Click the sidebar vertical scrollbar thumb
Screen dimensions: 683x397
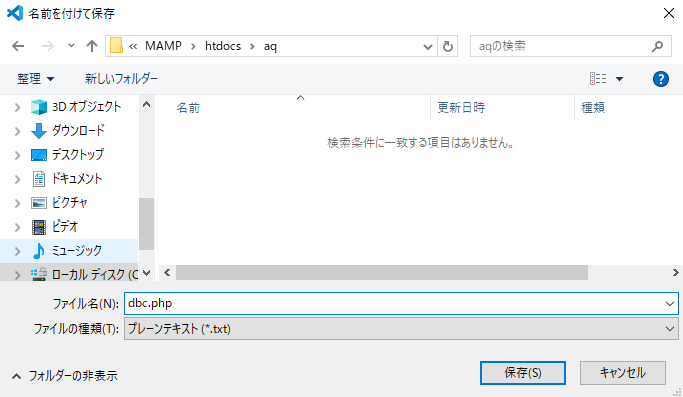click(x=147, y=224)
